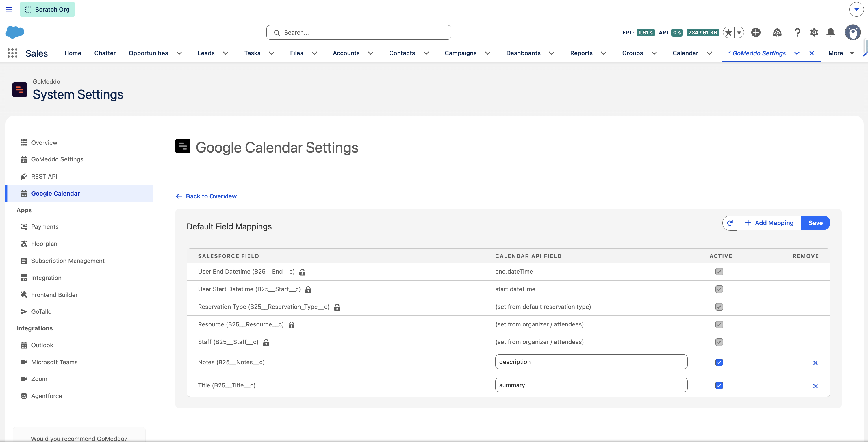Click the Scratch Org badge

click(47, 10)
